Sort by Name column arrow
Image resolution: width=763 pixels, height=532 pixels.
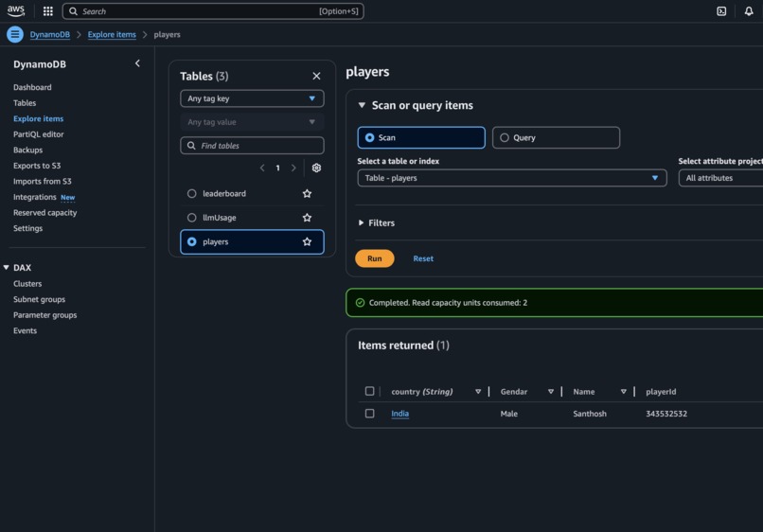(623, 391)
